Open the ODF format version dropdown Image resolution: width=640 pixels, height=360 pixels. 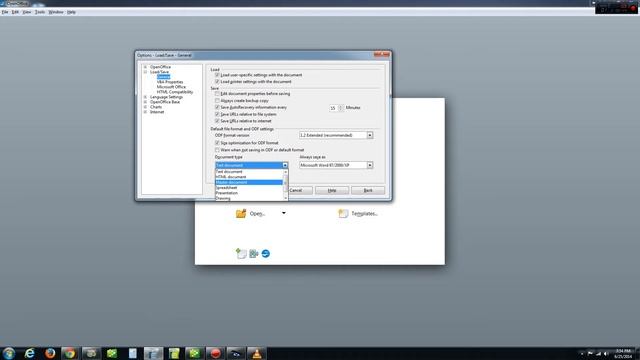click(x=369, y=135)
